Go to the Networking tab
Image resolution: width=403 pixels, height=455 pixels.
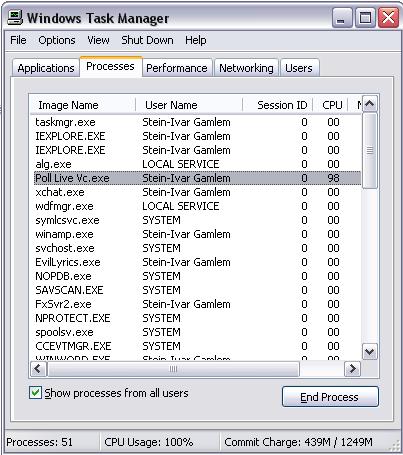tap(246, 68)
